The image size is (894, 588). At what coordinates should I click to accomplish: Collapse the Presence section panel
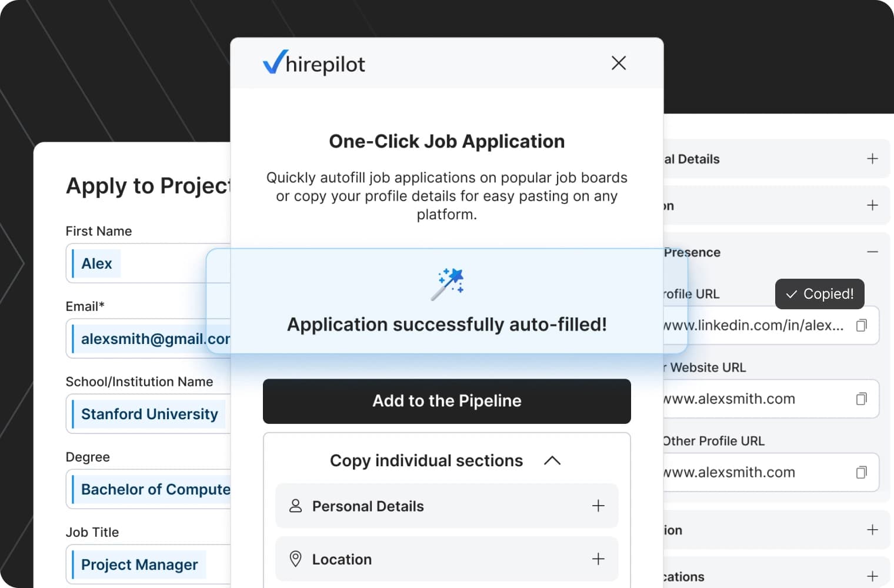click(872, 252)
